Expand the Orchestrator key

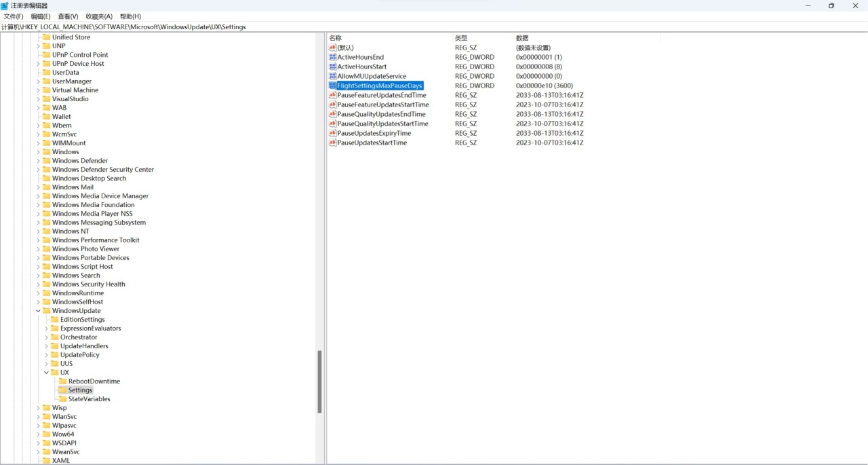pos(46,337)
